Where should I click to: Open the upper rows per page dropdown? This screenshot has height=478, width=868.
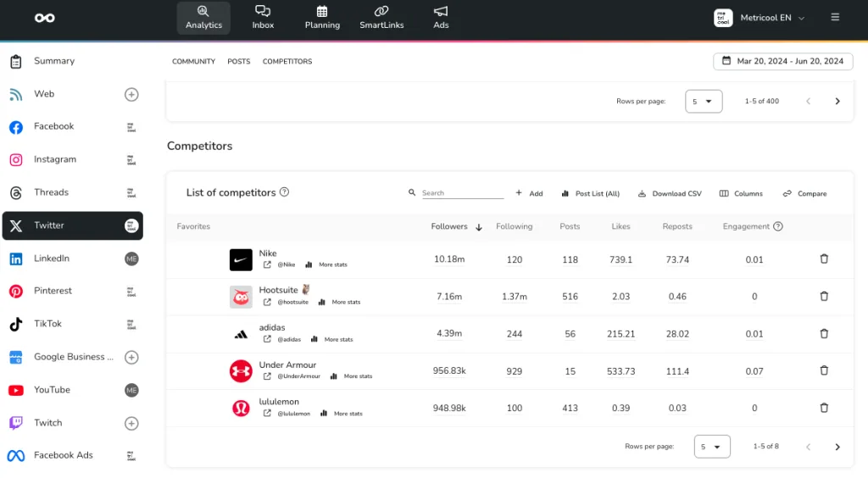(704, 101)
